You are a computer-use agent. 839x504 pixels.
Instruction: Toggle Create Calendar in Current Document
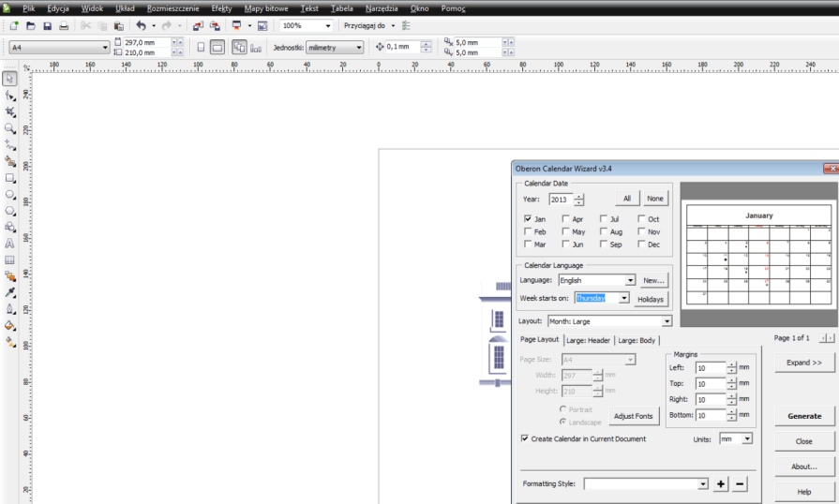tap(524, 438)
